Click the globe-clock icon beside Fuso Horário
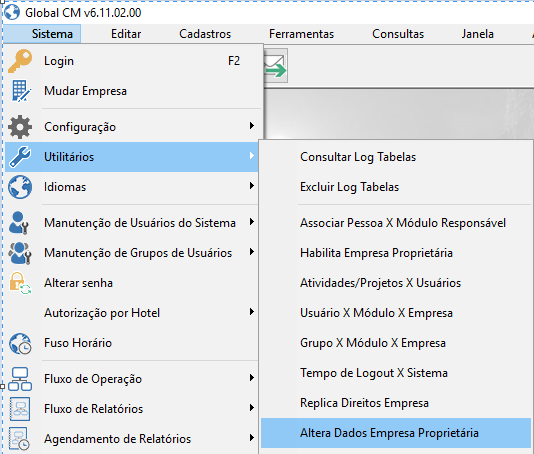This screenshot has height=454, width=534. [20, 343]
